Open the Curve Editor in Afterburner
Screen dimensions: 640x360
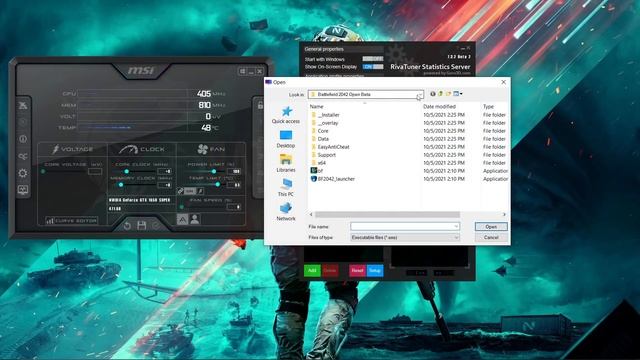71,220
